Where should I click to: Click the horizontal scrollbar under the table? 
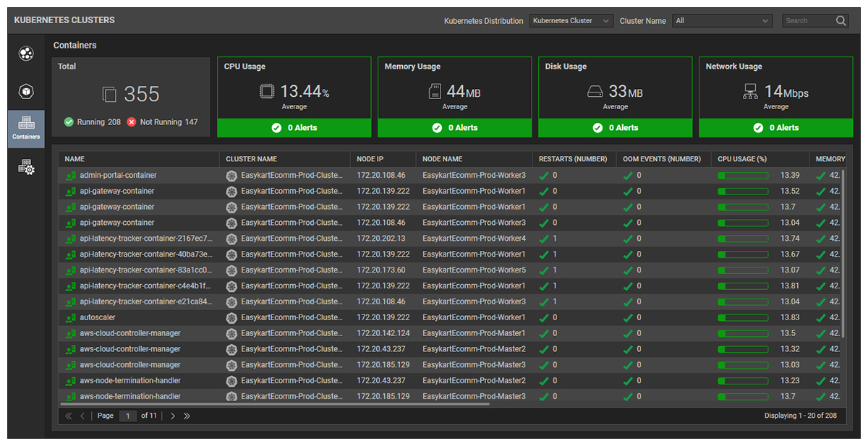[x=275, y=403]
